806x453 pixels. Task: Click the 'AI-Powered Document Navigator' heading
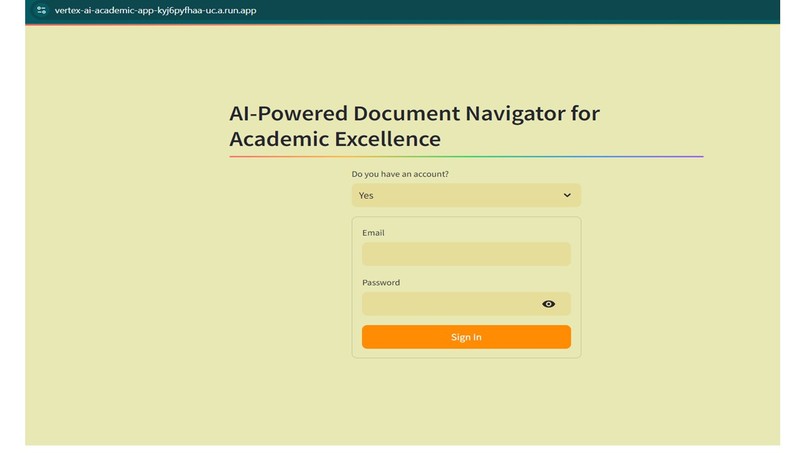point(414,126)
